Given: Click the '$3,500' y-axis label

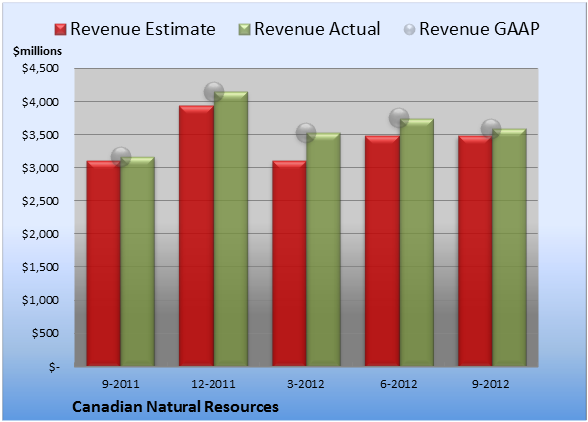Looking at the screenshot, I should click(40, 135).
